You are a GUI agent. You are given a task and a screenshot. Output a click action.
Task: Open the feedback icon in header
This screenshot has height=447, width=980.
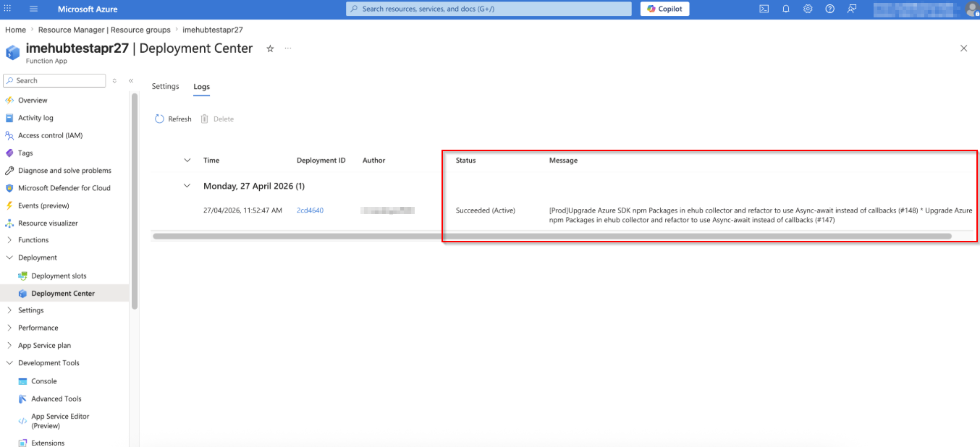click(x=852, y=9)
